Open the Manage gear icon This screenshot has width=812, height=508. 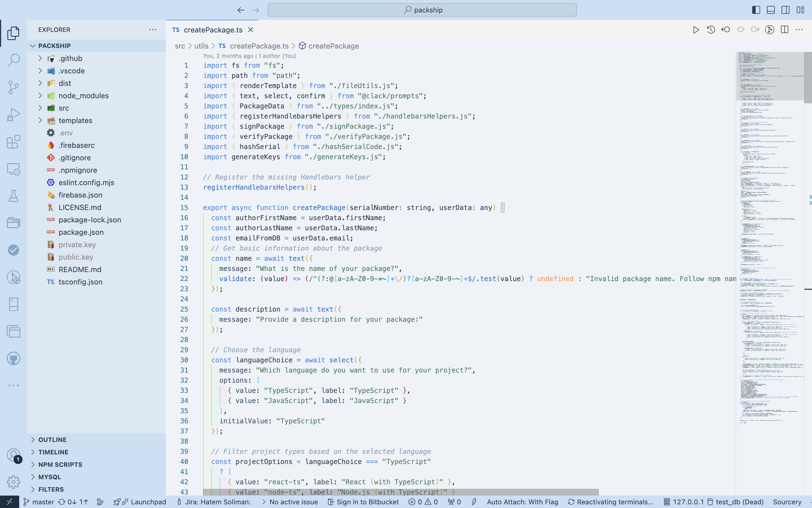[x=14, y=482]
